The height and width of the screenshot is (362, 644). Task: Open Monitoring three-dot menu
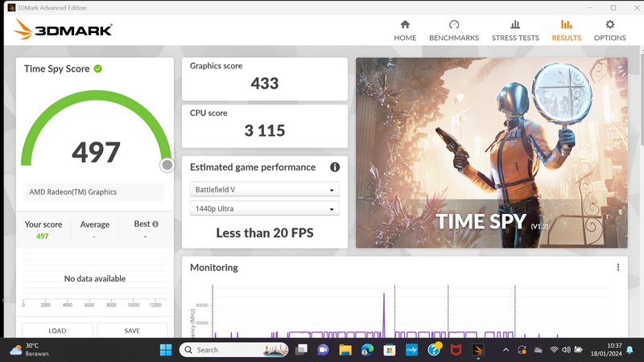[618, 268]
